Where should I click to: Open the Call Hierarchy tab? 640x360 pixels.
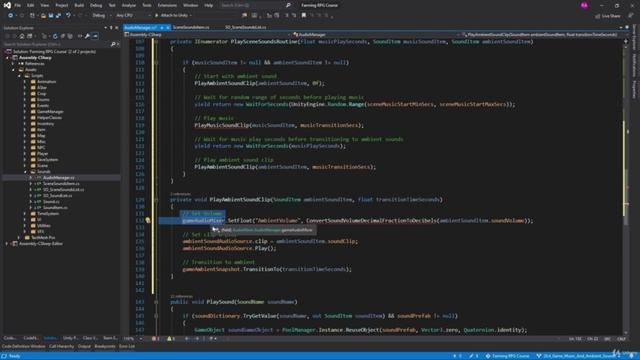[62, 347]
